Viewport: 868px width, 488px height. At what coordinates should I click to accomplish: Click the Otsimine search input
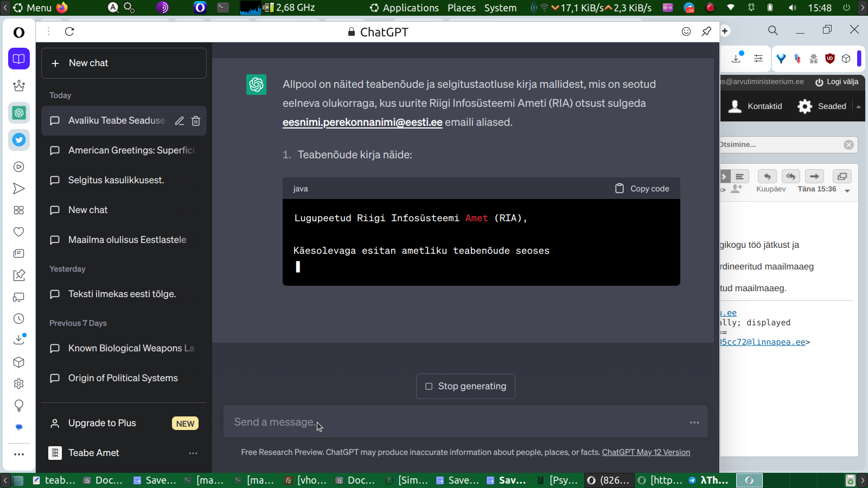click(x=781, y=145)
